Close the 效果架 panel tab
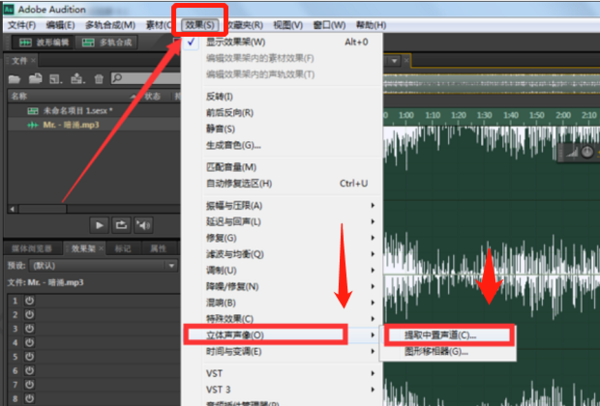Viewport: 600px width, 406px height. pyautogui.click(x=101, y=249)
